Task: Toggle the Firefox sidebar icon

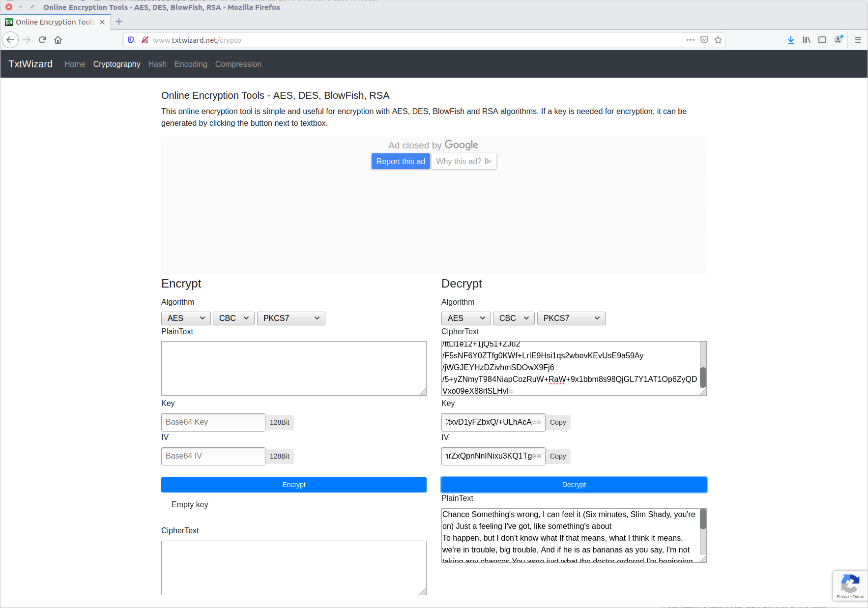Action: point(822,40)
